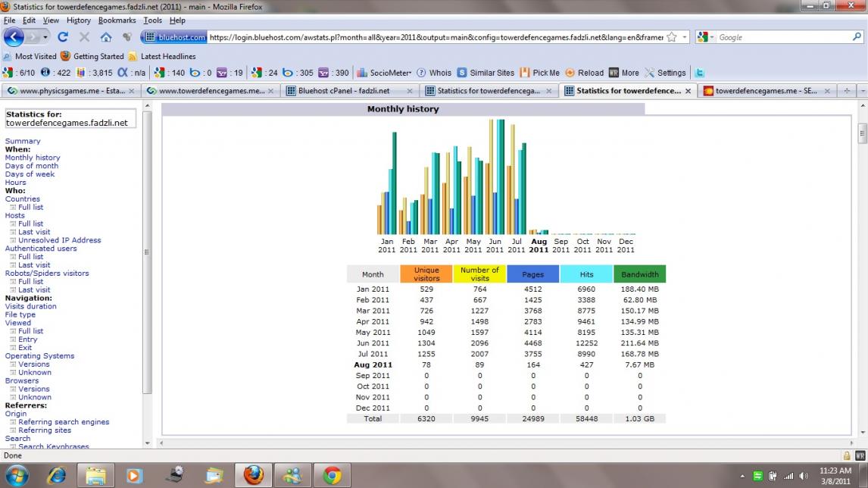The image size is (868, 488).
Task: Open the Days of week report link
Action: (30, 174)
